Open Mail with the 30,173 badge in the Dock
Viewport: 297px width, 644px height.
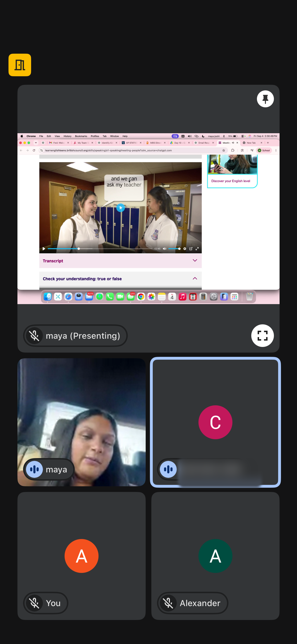click(89, 297)
